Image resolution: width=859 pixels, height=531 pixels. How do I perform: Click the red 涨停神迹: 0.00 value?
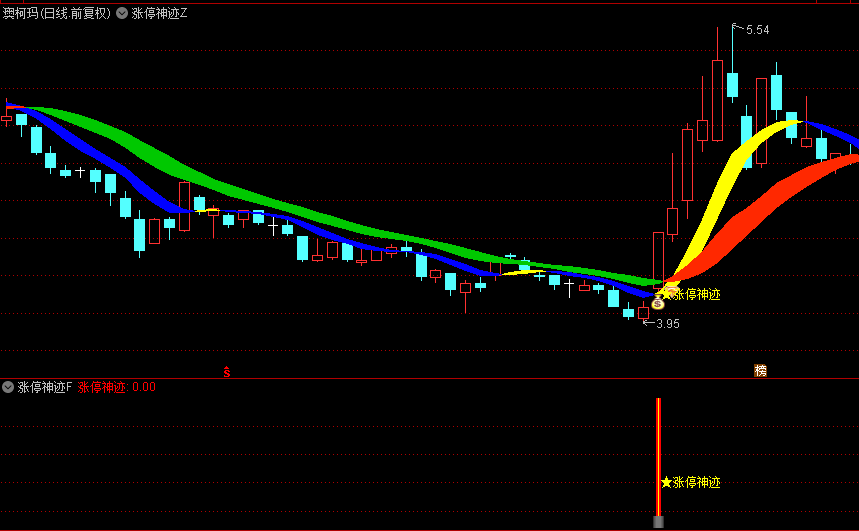pos(117,387)
